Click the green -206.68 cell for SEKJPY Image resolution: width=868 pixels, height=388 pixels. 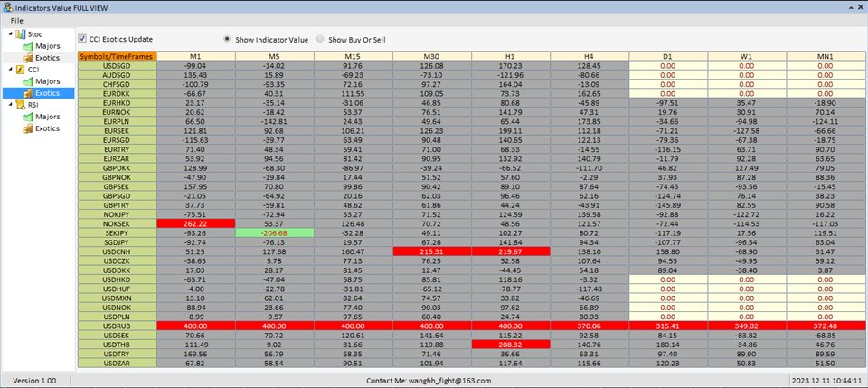click(275, 233)
